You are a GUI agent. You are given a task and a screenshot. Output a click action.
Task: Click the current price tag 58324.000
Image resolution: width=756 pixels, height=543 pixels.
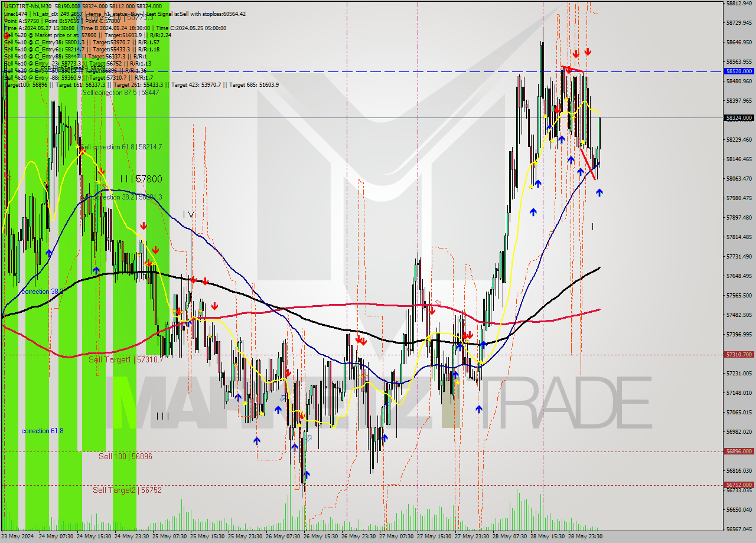coord(739,118)
